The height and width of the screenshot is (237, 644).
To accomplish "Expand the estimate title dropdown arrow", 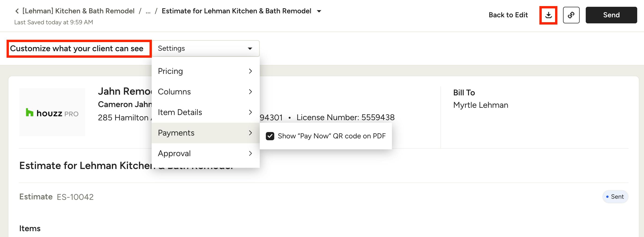I will pos(319,11).
